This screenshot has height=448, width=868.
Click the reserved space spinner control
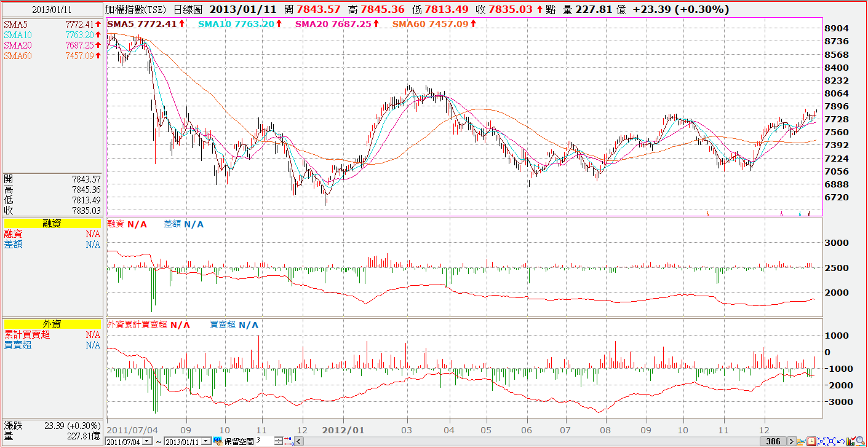coord(279,441)
